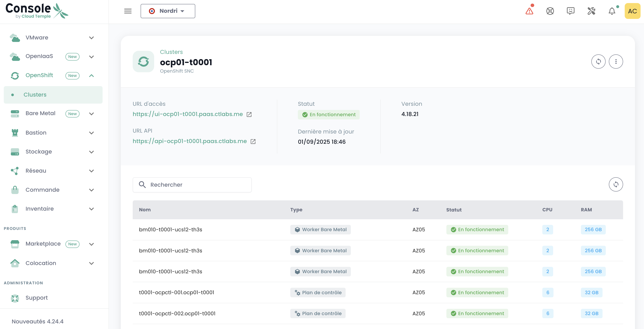644x329 pixels.
Task: Open the AC user avatar
Action: click(632, 11)
